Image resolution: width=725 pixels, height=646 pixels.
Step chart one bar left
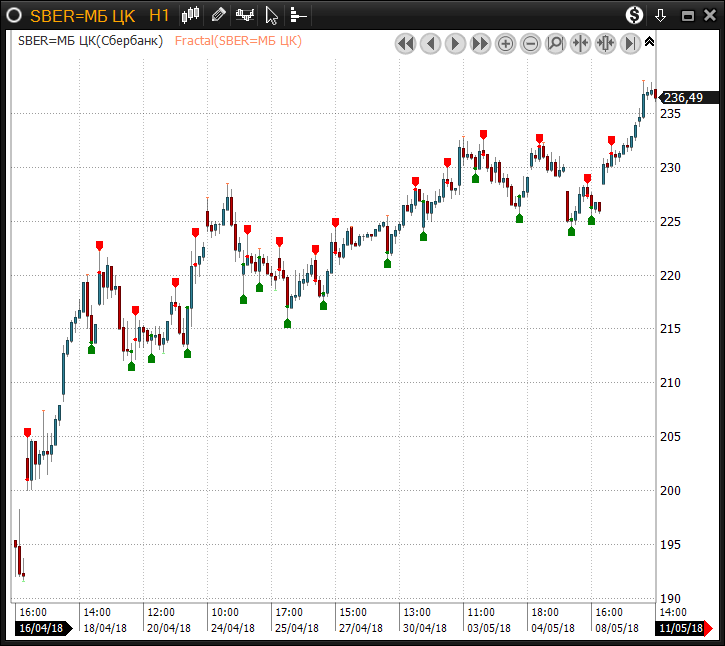click(x=430, y=43)
